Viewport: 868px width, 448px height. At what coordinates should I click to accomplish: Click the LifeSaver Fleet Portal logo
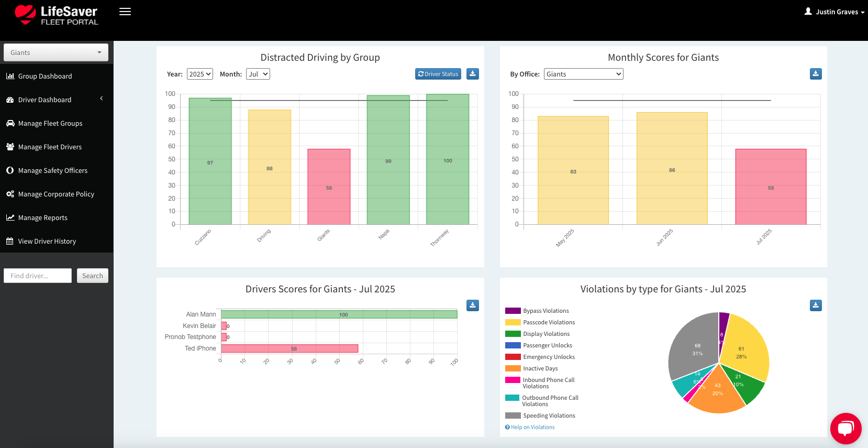coord(57,15)
